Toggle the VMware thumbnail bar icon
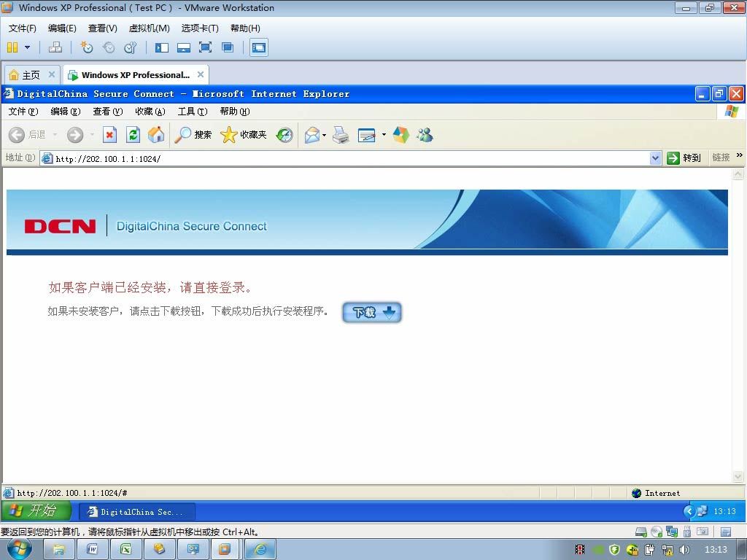This screenshot has width=747, height=560. click(184, 47)
